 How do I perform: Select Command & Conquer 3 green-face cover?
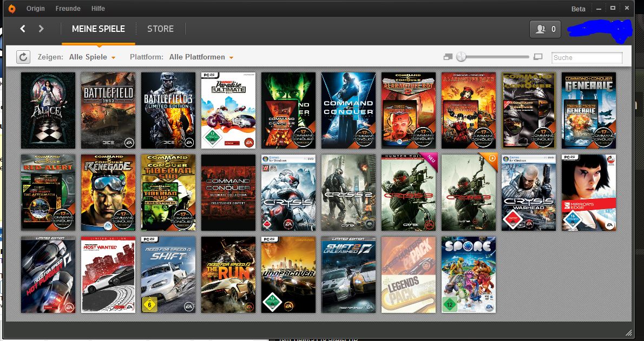288,110
